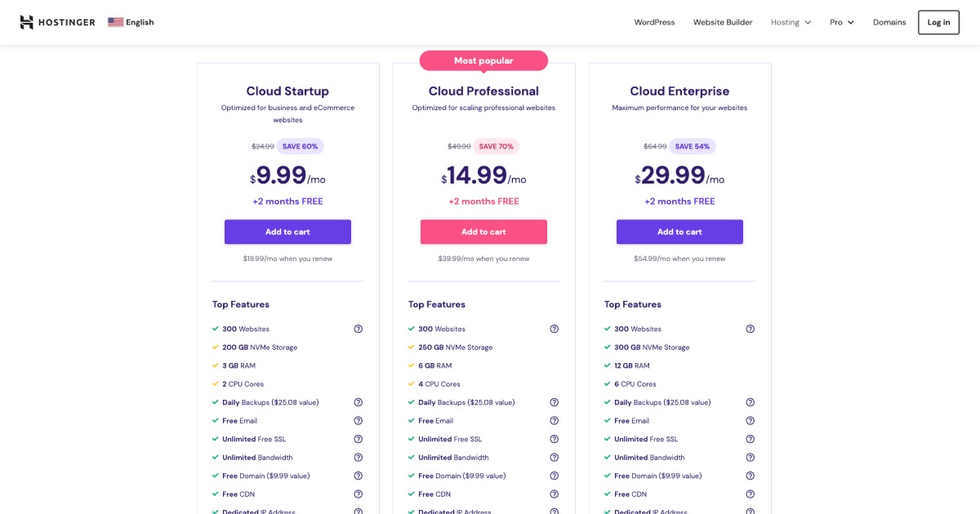The image size is (980, 514).
Task: Click the $9.99/mo price
Action: [x=287, y=176]
